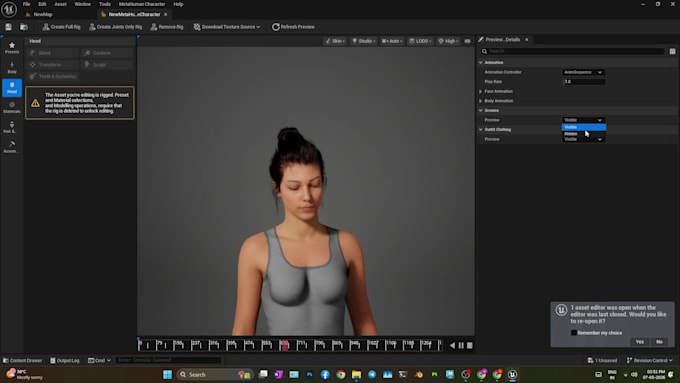Open Animation Controller AnimSequence dropdown
The image size is (680, 383).
tap(583, 72)
